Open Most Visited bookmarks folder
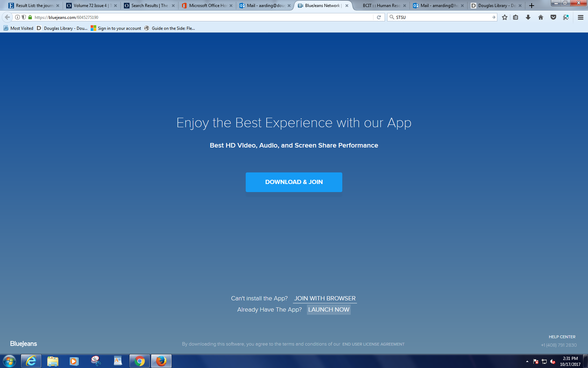Image resolution: width=588 pixels, height=368 pixels. (18, 28)
